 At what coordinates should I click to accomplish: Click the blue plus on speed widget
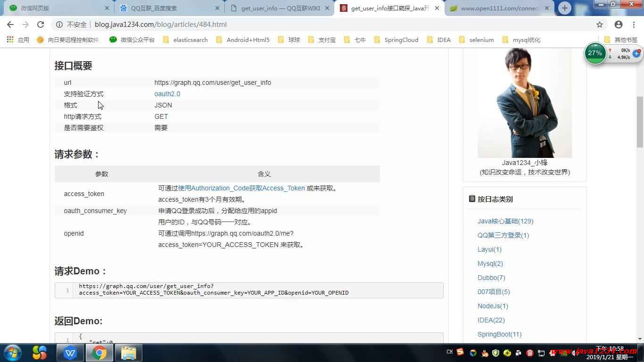click(636, 53)
